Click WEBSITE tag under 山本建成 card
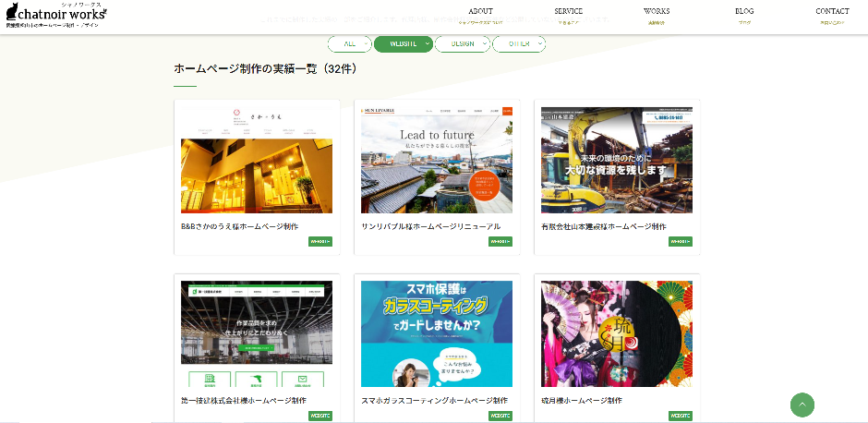Viewport: 868px width, 423px height. click(x=680, y=242)
